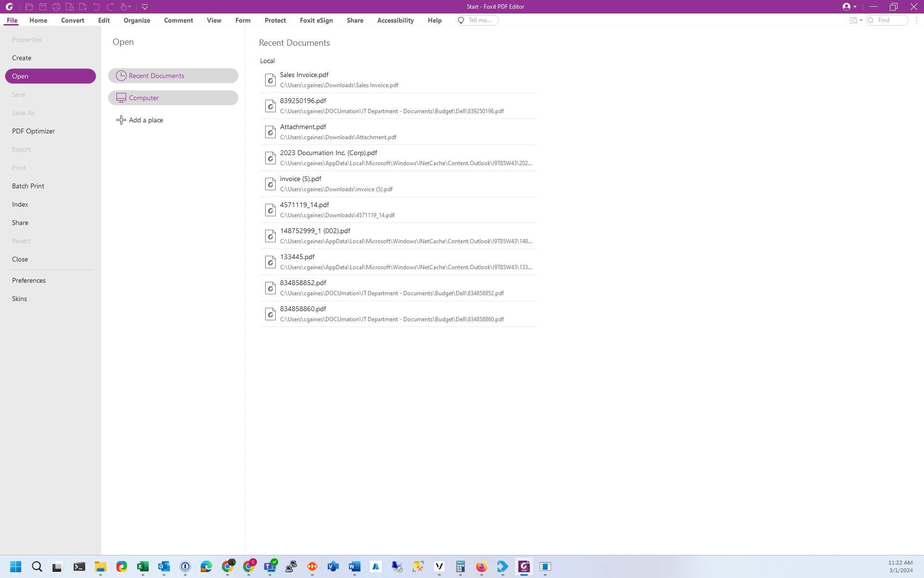Click the Foxit logo icon in title bar

click(9, 7)
